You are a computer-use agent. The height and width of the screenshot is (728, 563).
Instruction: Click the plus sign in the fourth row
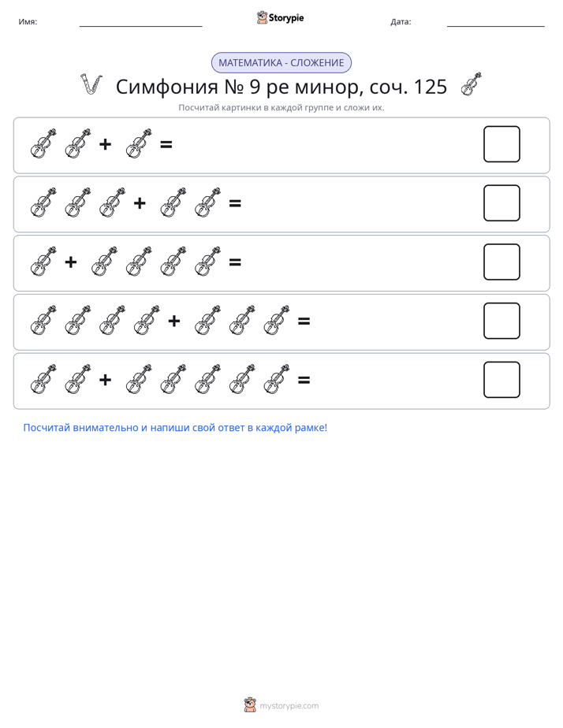[x=174, y=321]
